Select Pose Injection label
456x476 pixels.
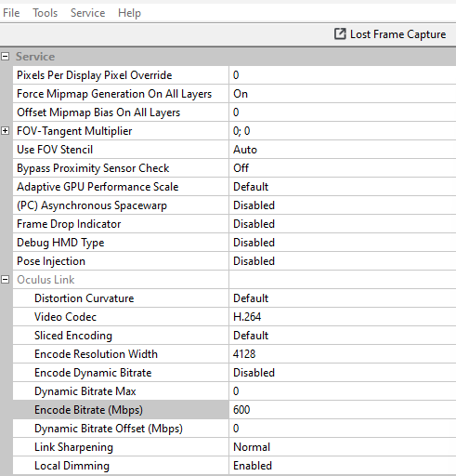click(51, 261)
